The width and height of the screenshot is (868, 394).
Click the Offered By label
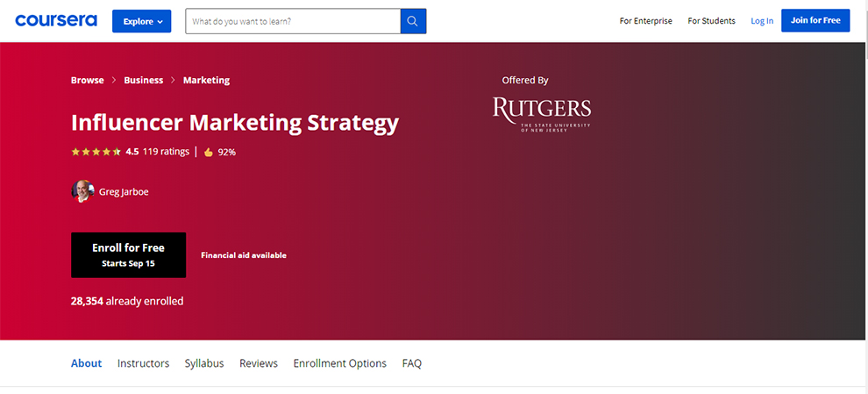(x=525, y=81)
